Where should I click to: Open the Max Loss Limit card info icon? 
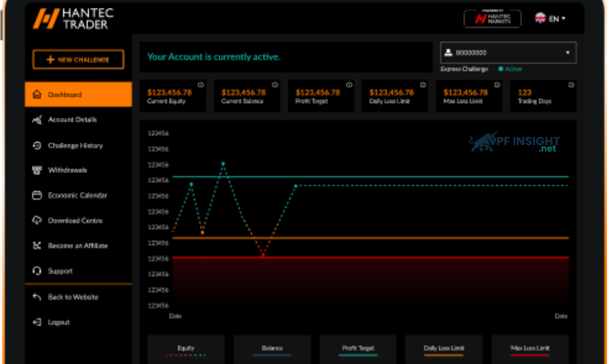(x=498, y=85)
